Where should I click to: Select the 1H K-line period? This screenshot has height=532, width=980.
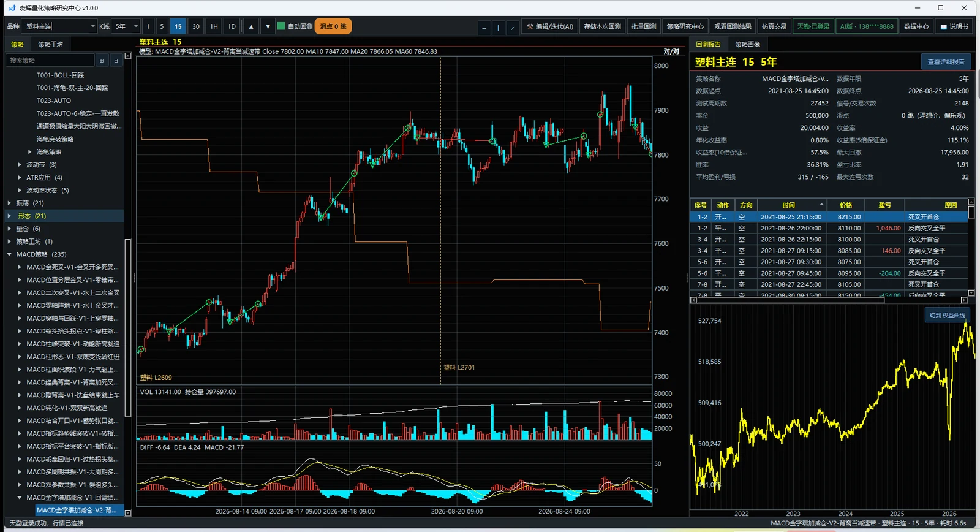[214, 26]
